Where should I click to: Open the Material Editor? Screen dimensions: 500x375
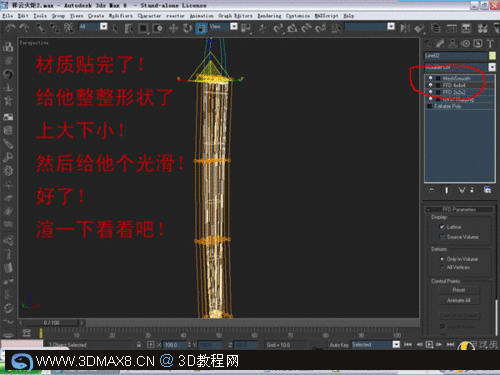[x=482, y=28]
